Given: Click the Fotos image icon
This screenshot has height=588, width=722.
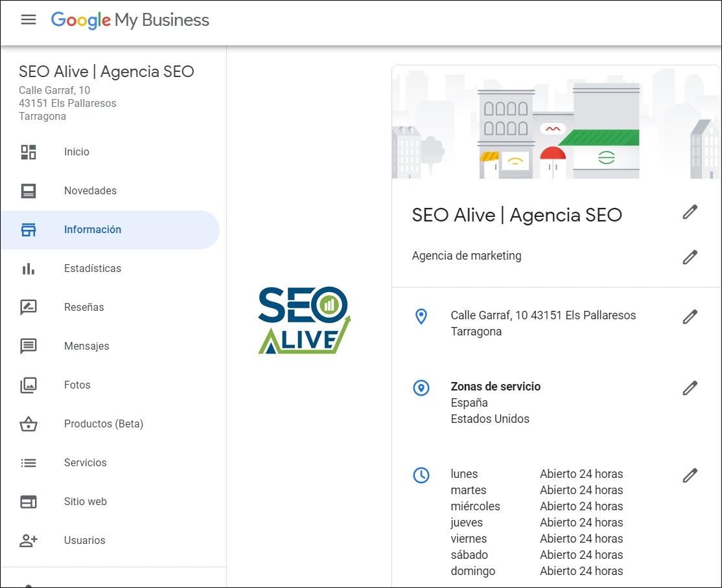Looking at the screenshot, I should click(x=29, y=385).
